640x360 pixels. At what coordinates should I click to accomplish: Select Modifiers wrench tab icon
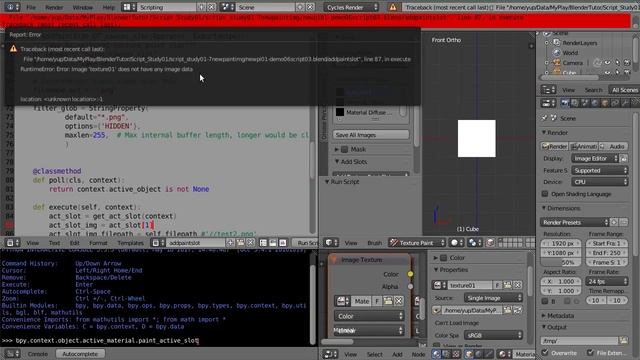[624, 103]
